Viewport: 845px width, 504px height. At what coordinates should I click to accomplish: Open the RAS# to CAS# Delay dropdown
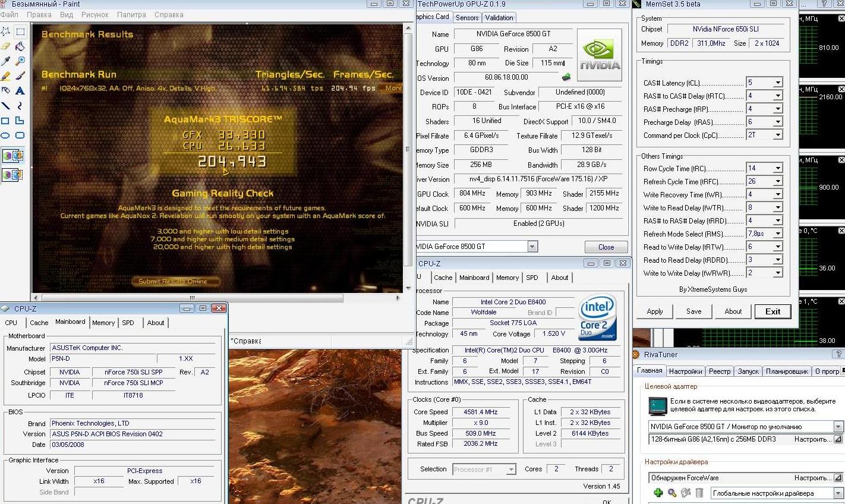pyautogui.click(x=777, y=96)
